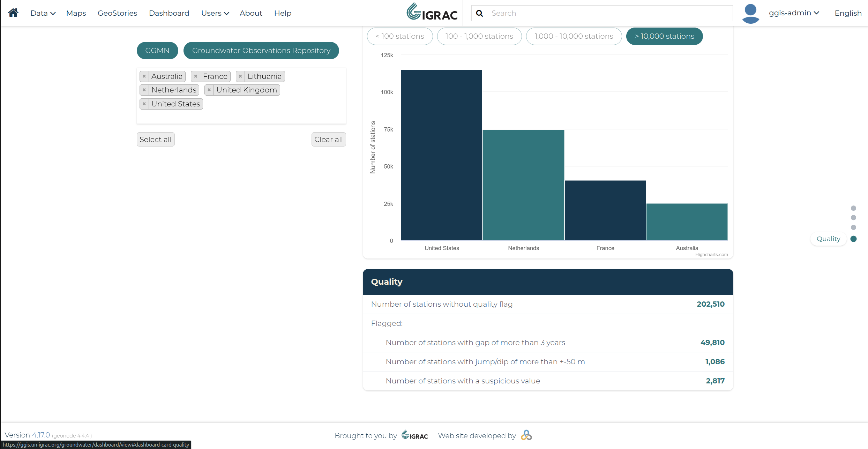
Task: Click the Netherlands chart bar
Action: (x=523, y=185)
